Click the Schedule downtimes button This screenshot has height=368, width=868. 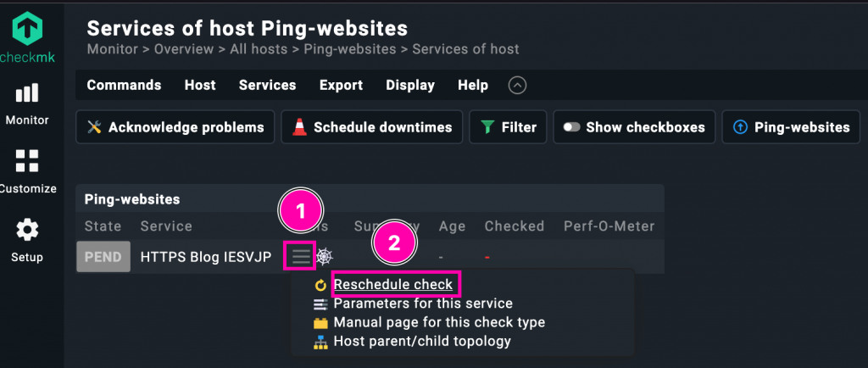371,127
